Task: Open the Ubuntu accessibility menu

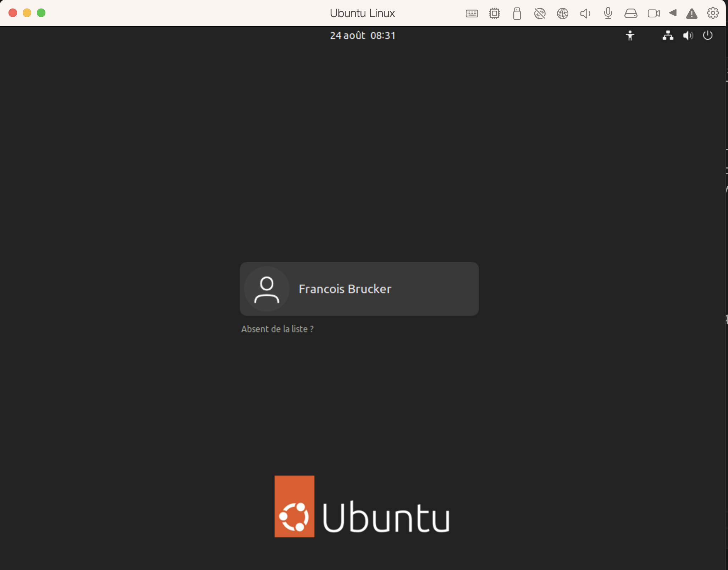Action: pyautogui.click(x=630, y=35)
